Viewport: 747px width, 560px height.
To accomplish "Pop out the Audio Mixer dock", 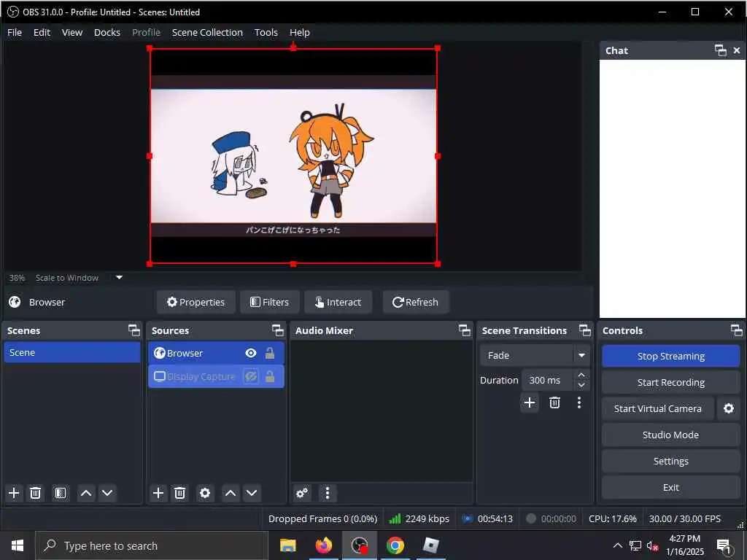I will (x=465, y=330).
